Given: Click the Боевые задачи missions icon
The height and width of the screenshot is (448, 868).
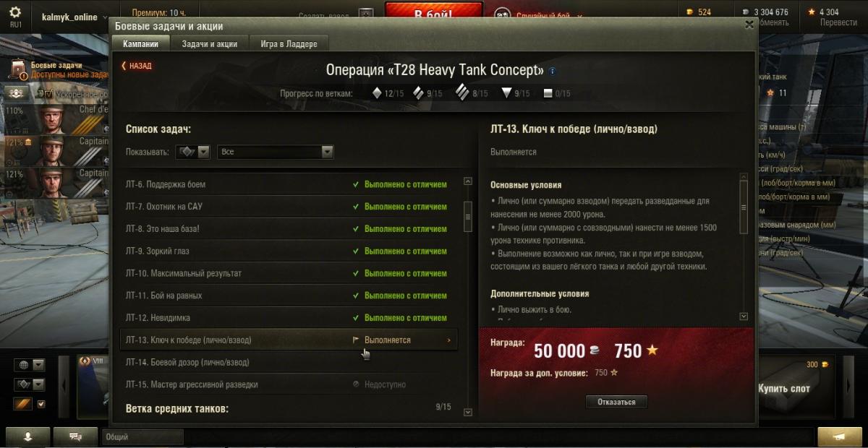Looking at the screenshot, I should click(x=18, y=70).
